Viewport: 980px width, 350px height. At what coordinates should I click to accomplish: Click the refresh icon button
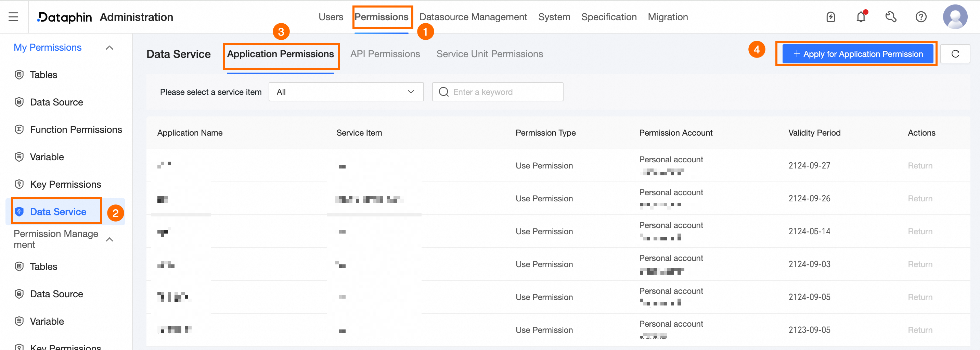coord(955,54)
